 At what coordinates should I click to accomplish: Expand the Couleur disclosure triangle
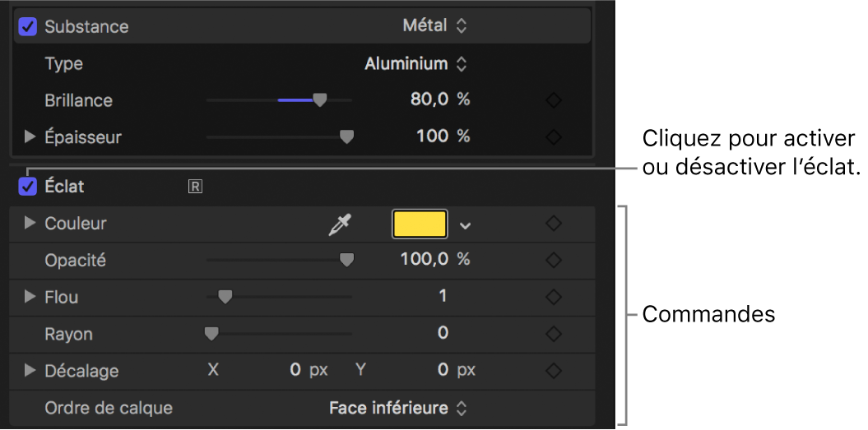click(x=30, y=223)
